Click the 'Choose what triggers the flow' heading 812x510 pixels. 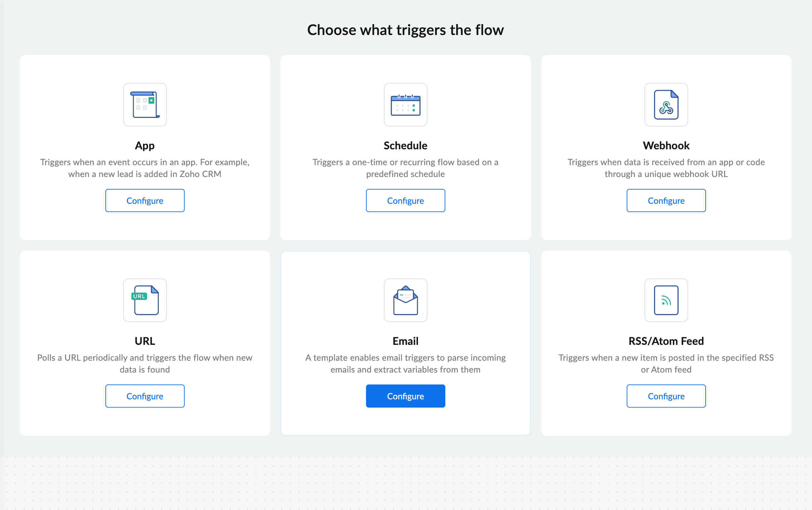click(x=405, y=30)
